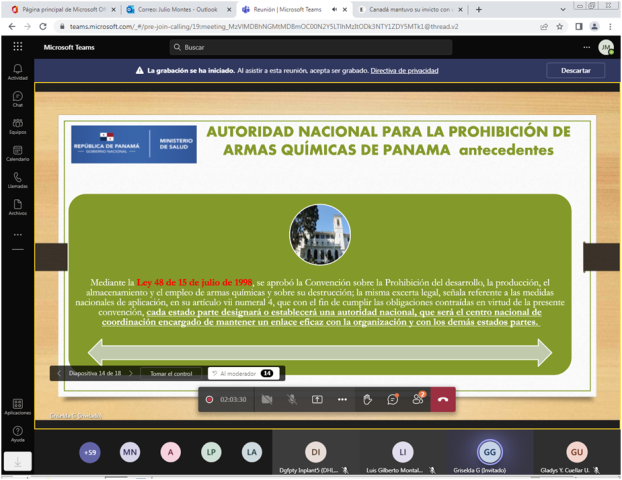Open Chat from the left sidebar
This screenshot has height=480, width=622.
click(17, 98)
